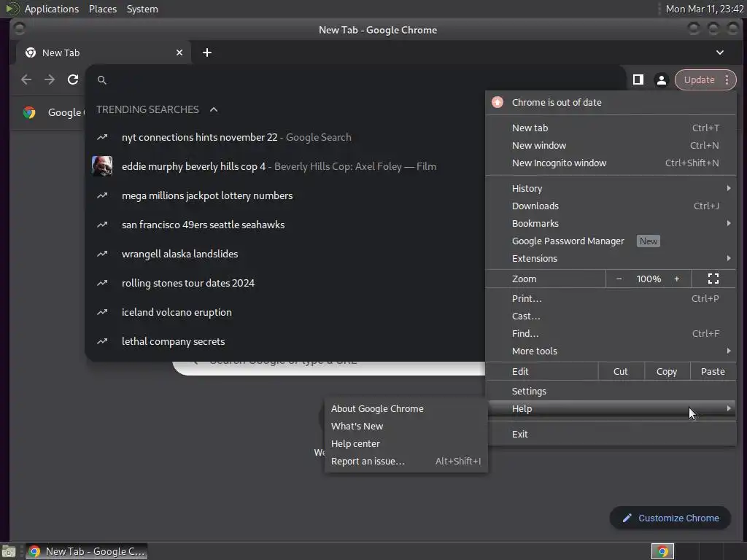Choose Find… from the menu
The image size is (747, 560).
pos(611,334)
